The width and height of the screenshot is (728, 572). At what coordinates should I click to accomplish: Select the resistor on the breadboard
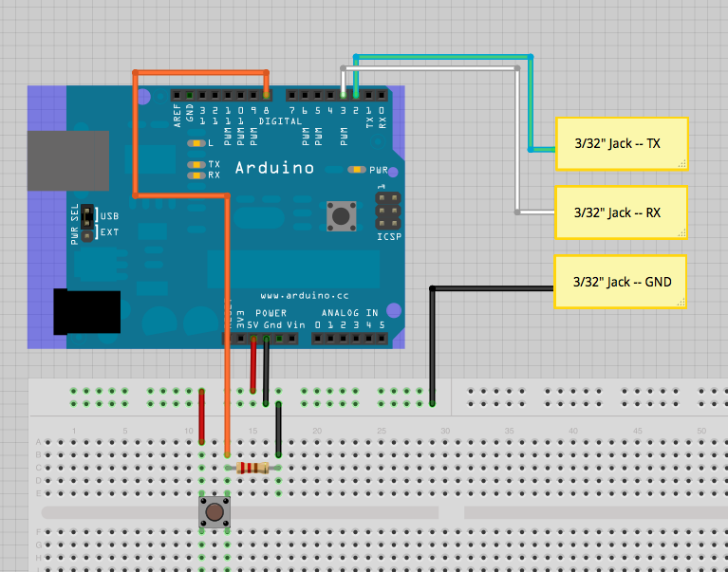pyautogui.click(x=252, y=468)
